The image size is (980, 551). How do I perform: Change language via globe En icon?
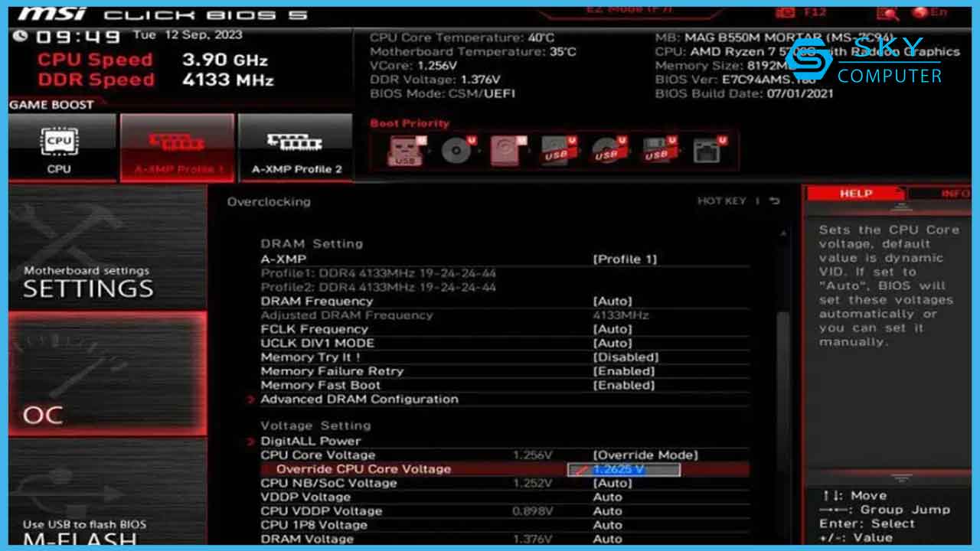pos(929,12)
